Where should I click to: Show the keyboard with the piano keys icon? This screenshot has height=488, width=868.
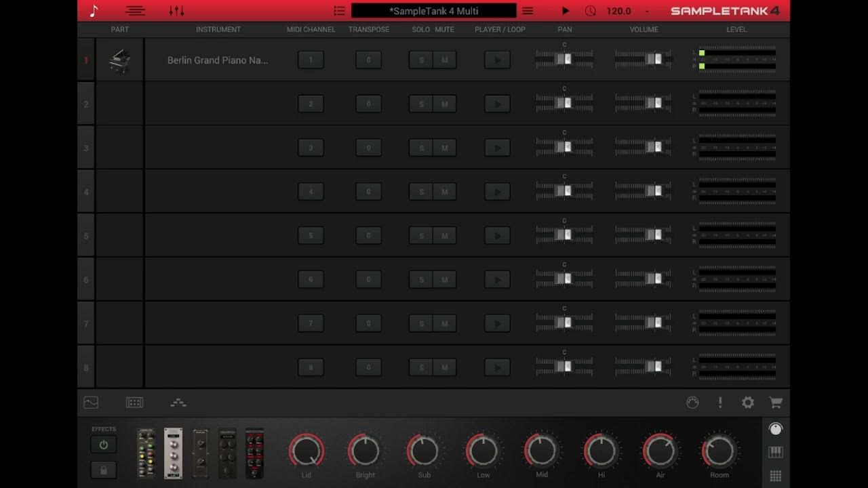pyautogui.click(x=776, y=452)
